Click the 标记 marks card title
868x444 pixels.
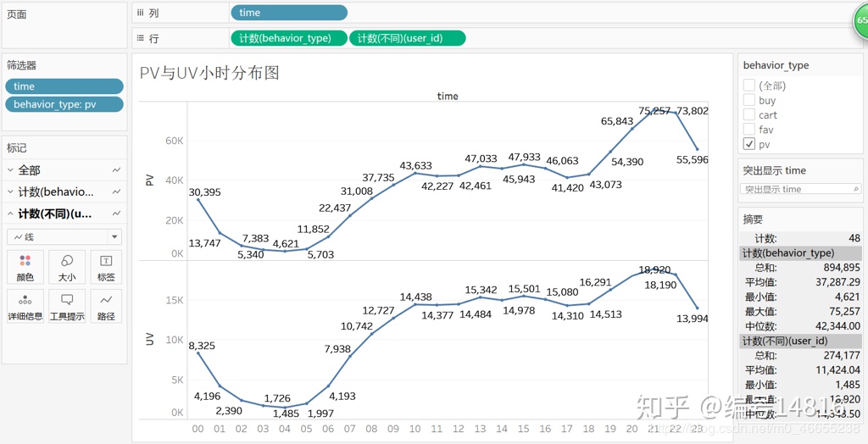pos(17,147)
